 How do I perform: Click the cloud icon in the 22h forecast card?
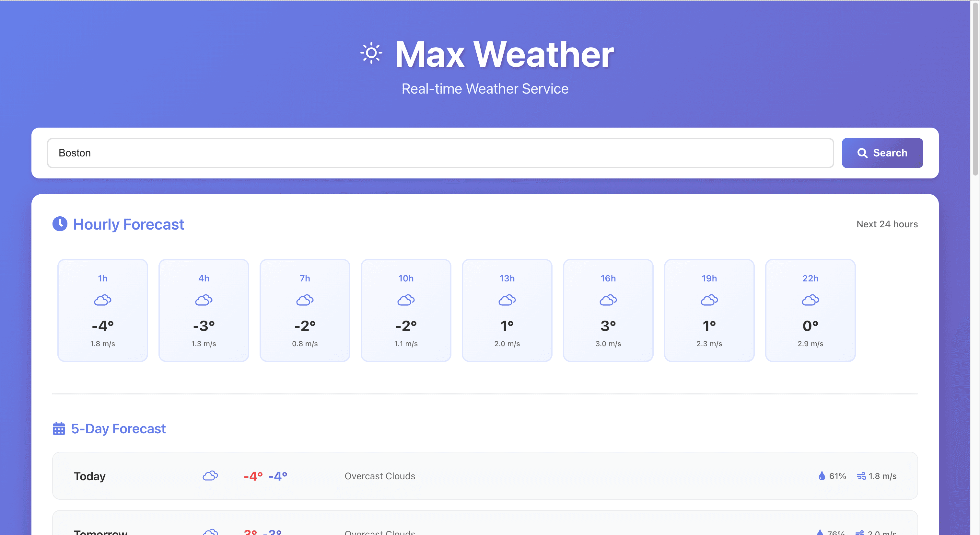[810, 300]
